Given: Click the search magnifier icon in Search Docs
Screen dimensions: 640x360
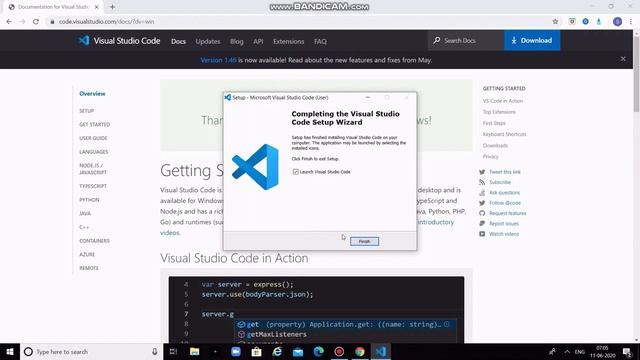Looking at the screenshot, I should coord(437,40).
